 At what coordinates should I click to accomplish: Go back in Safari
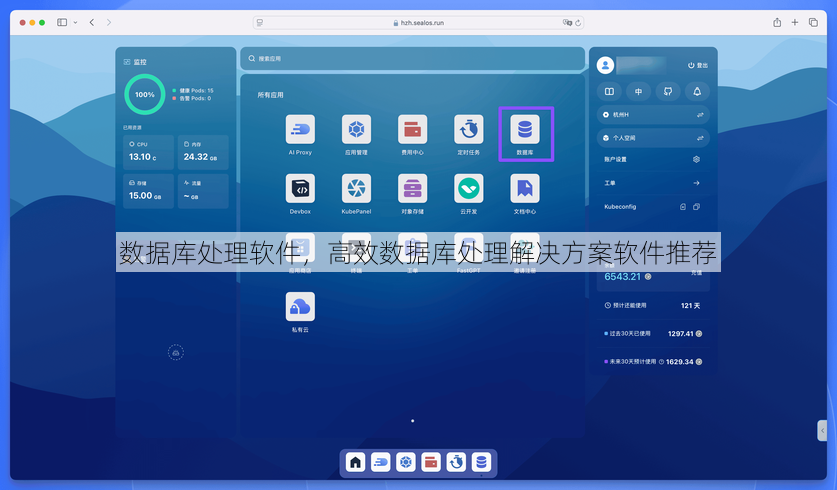tap(92, 22)
